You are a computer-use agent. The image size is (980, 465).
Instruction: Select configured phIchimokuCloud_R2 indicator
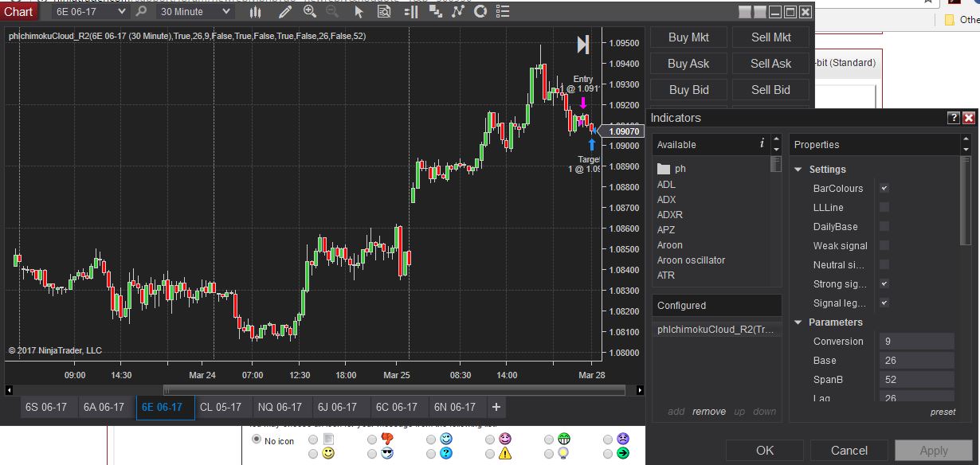pos(716,330)
